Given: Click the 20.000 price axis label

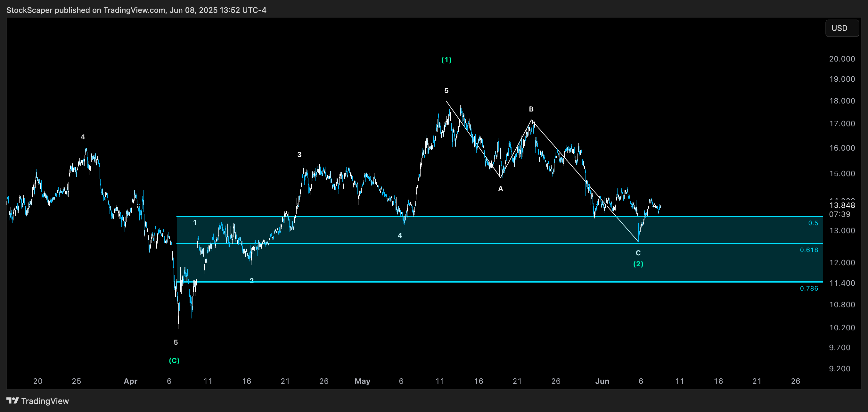Looking at the screenshot, I should coord(842,59).
